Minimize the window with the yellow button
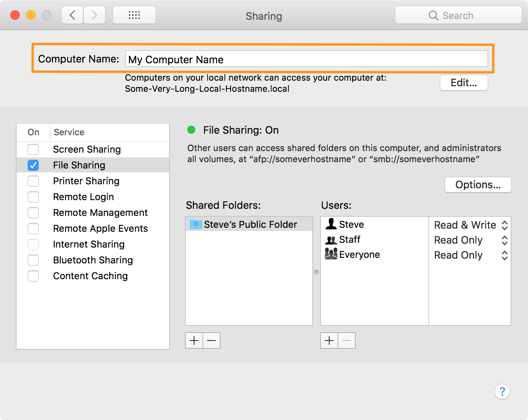The height and width of the screenshot is (420, 528). point(31,15)
